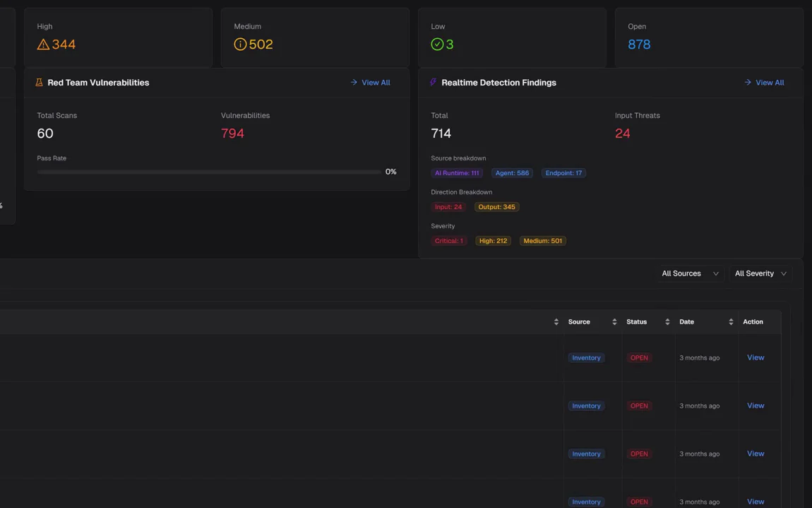Click the Low severity green checkmark icon
Image resolution: width=812 pixels, height=508 pixels.
(x=437, y=45)
